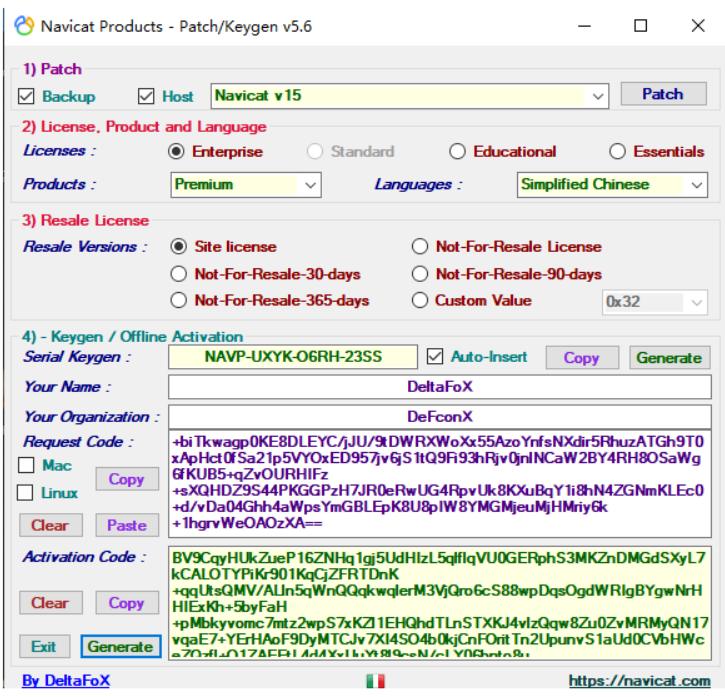The width and height of the screenshot is (725, 697).
Task: Close the Patch/Keygen window
Action: (698, 26)
